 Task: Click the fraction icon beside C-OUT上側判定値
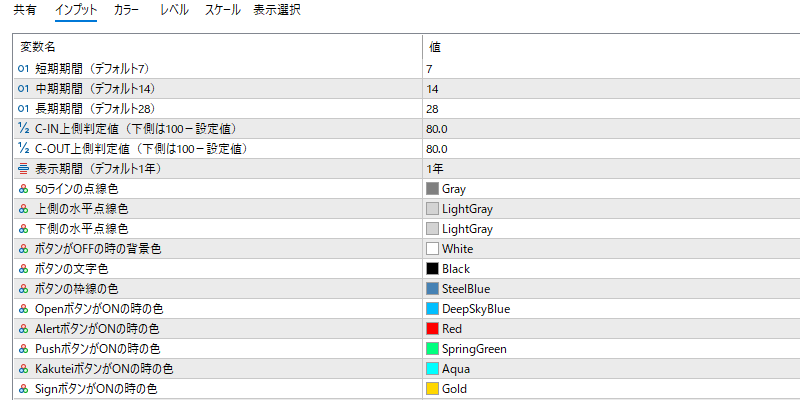[23, 148]
